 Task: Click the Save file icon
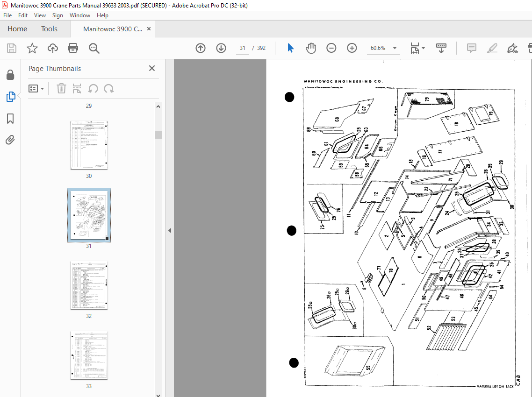point(12,48)
